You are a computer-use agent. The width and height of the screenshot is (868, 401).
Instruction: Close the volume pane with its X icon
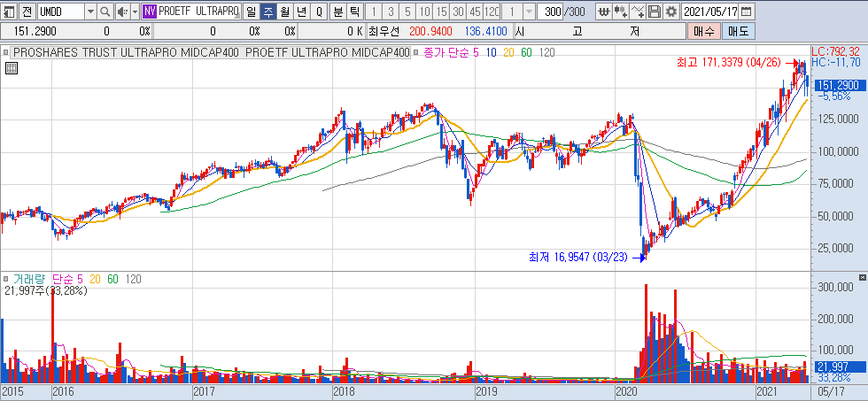click(x=862, y=276)
